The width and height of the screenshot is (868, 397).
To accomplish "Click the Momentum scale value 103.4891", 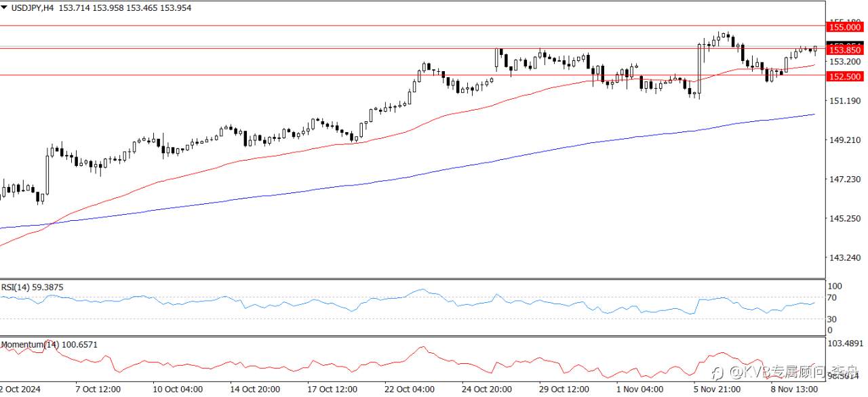I will [846, 343].
